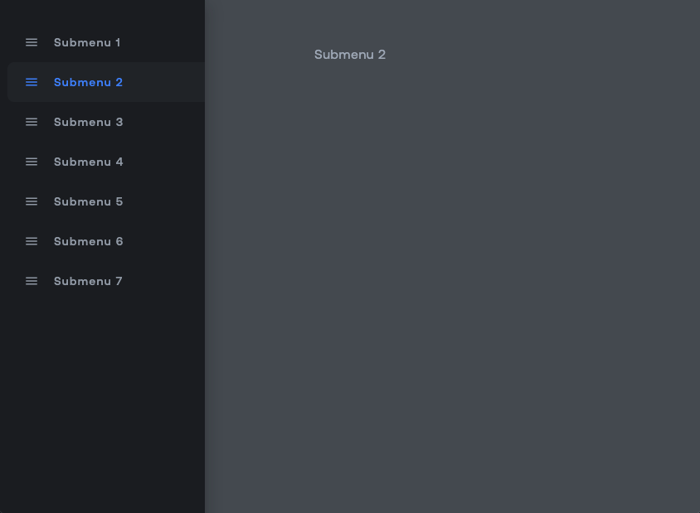Click the list icon next to Submenu 7

click(31, 281)
